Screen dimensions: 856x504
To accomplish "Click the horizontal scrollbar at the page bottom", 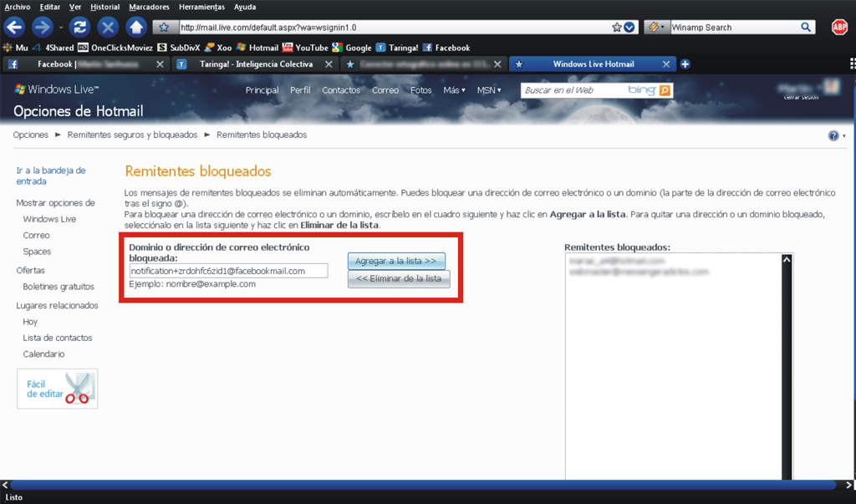I will pos(423,484).
